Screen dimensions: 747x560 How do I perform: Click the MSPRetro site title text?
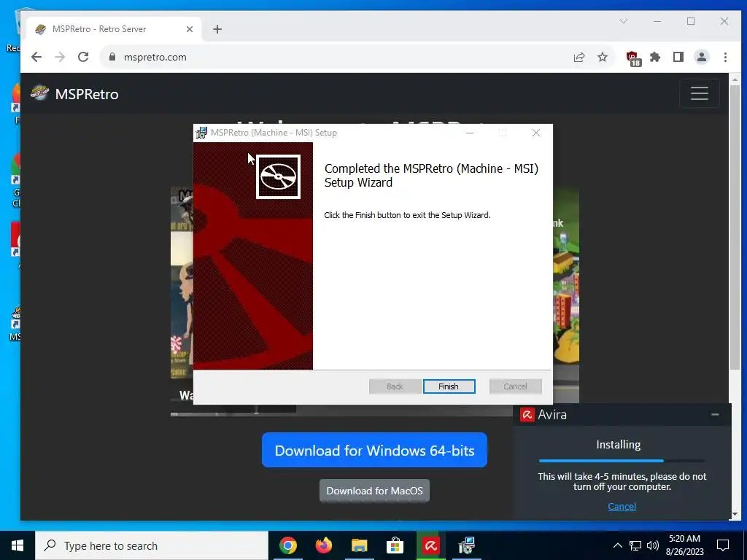tap(87, 94)
